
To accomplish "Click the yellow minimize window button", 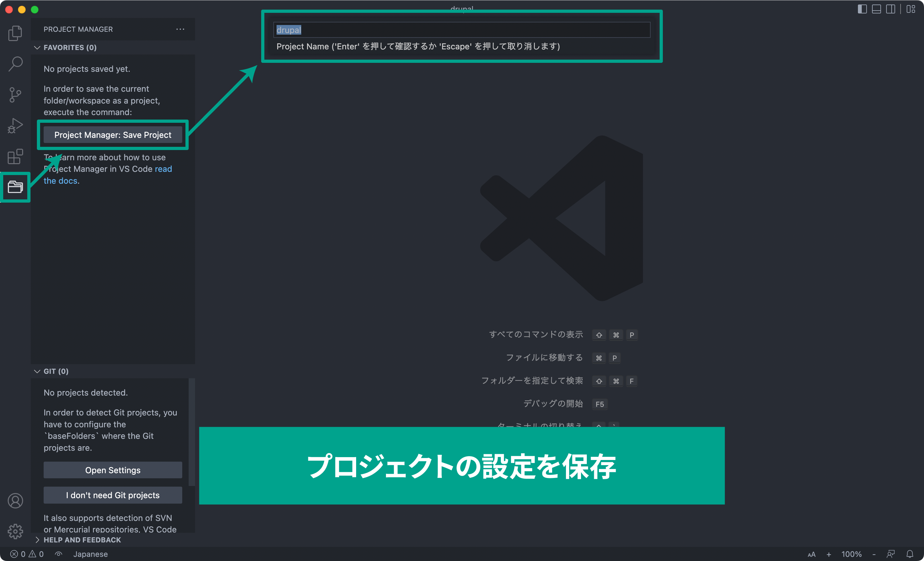I will 22,10.
